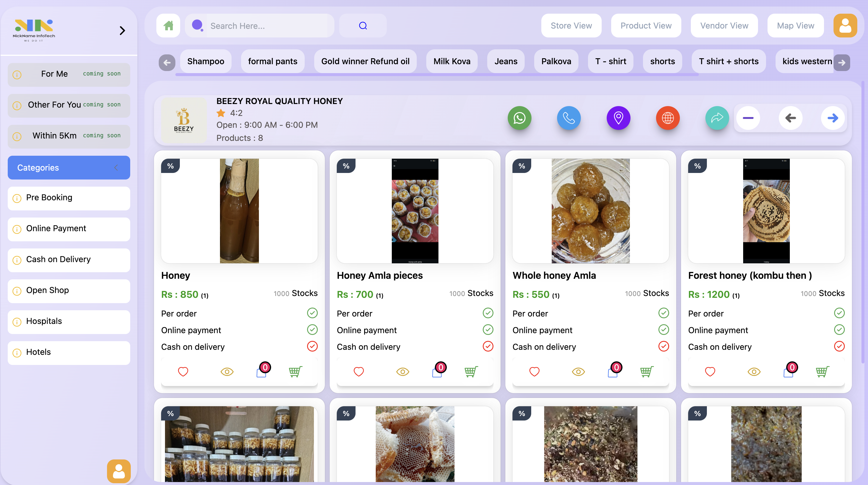The image size is (868, 485).
Task: Collapse the sidebar with the right chevron
Action: 122,30
